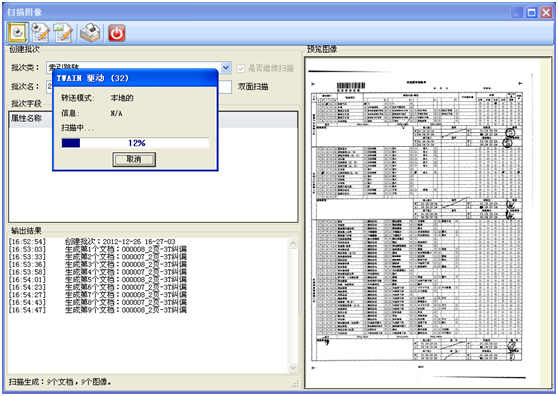558x396 pixels.
Task: Maximize the 扫描图像 window
Action: click(x=531, y=13)
